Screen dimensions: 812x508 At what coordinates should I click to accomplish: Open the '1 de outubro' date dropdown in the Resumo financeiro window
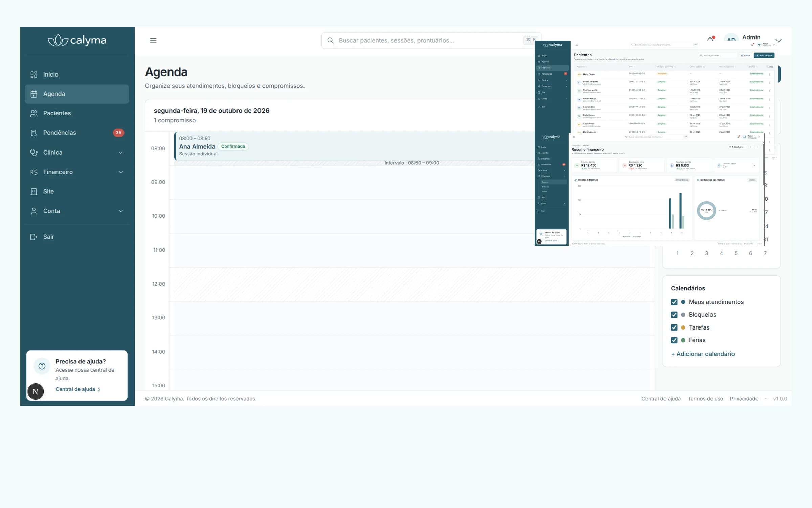click(x=738, y=147)
